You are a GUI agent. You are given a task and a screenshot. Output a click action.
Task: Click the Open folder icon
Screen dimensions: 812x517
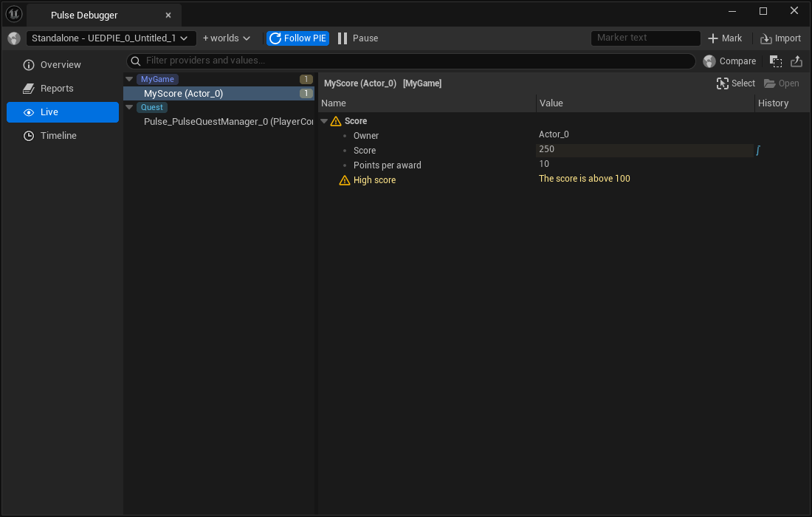[x=769, y=83]
